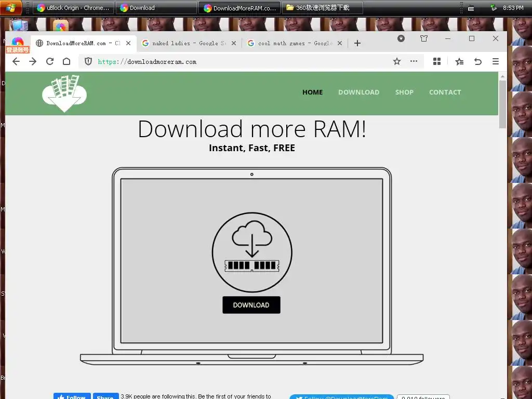Click the skin shirt icon in title bar
The width and height of the screenshot is (532, 399).
(x=424, y=38)
